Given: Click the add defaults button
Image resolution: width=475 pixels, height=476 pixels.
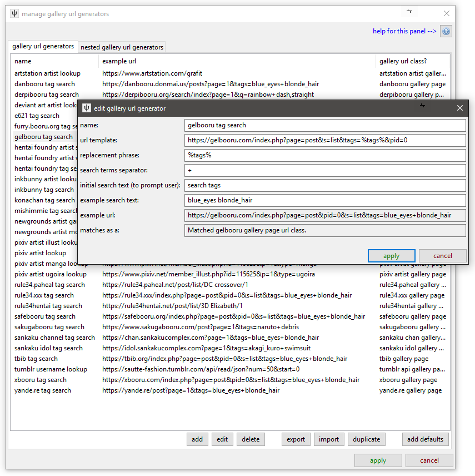Looking at the screenshot, I should click(425, 439).
